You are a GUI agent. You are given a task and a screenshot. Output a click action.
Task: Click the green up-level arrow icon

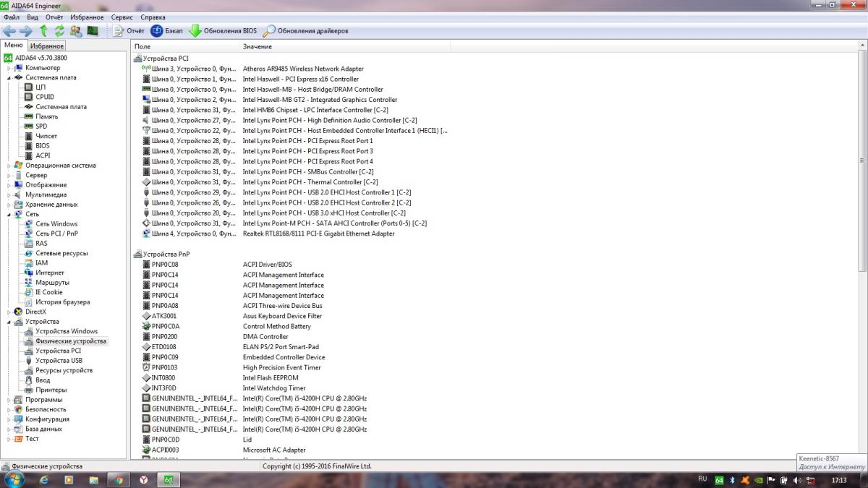tap(43, 31)
